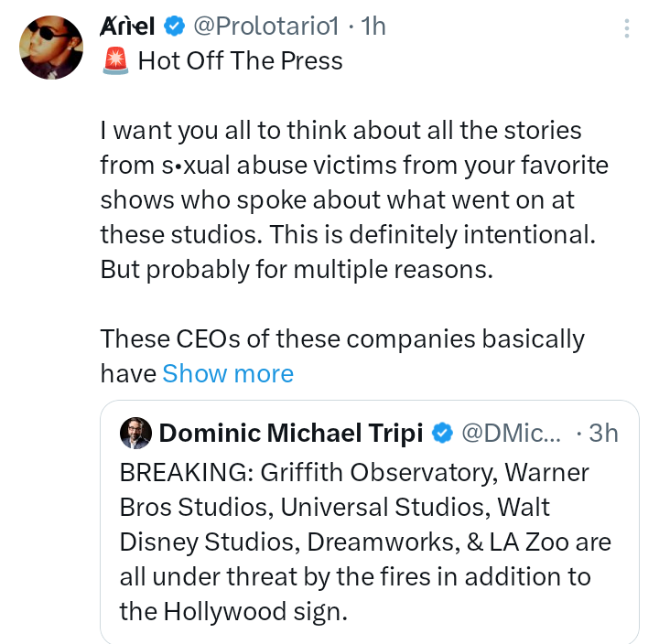
Task: Click the Dominic Michael Tripi name
Action: coord(291,433)
